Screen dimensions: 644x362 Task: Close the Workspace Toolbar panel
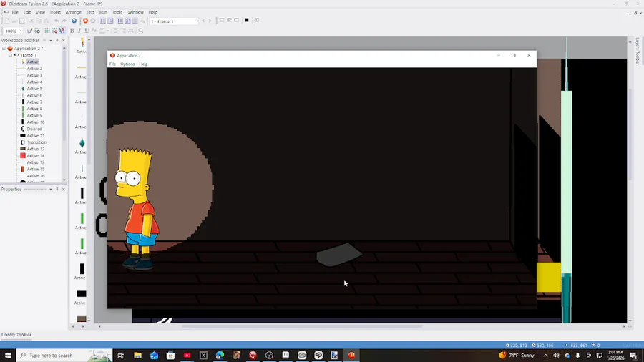[x=63, y=41]
